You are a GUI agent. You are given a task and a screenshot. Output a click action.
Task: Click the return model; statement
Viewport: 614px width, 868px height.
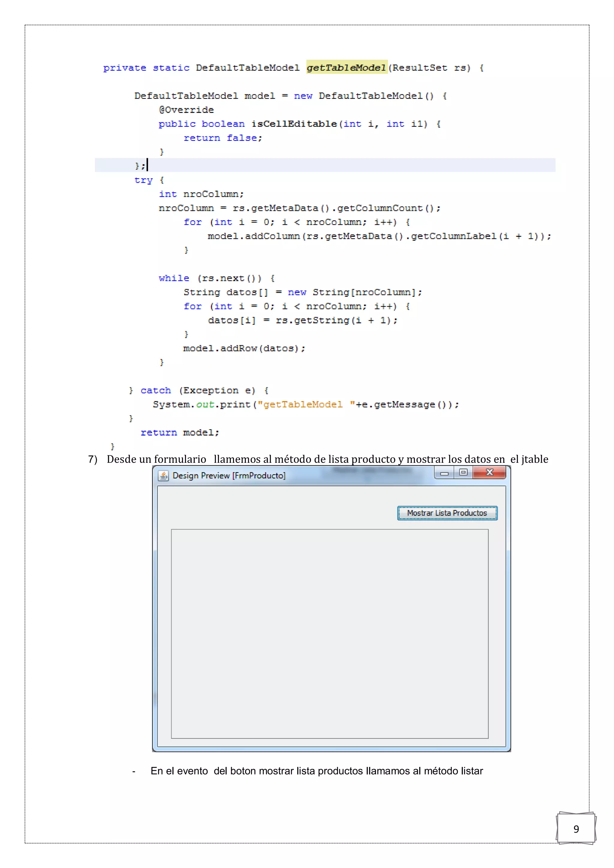(180, 432)
